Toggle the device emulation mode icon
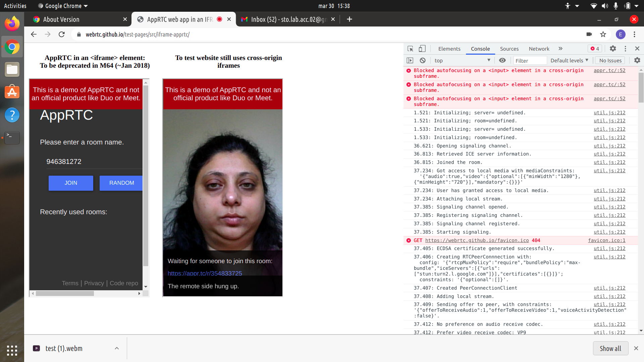Image resolution: width=644 pixels, height=362 pixels. tap(422, 49)
